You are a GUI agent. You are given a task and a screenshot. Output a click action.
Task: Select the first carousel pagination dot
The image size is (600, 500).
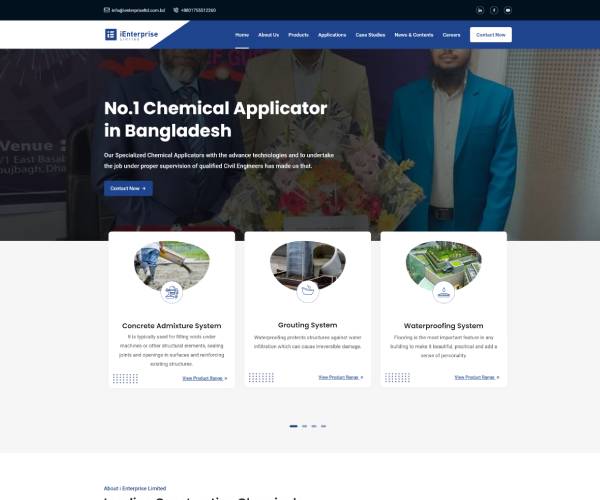click(293, 426)
